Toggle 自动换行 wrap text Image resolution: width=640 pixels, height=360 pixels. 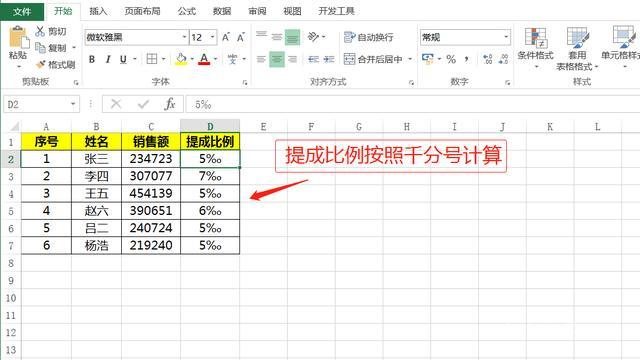click(369, 37)
